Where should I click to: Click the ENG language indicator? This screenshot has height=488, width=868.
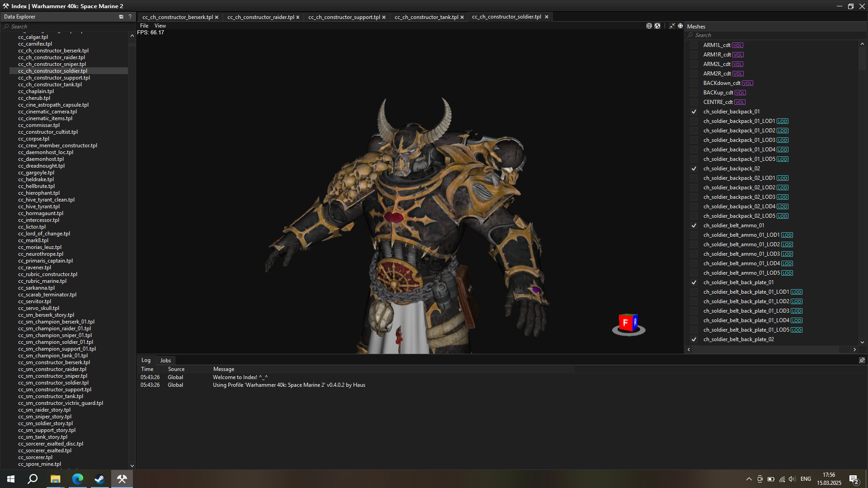click(x=806, y=479)
